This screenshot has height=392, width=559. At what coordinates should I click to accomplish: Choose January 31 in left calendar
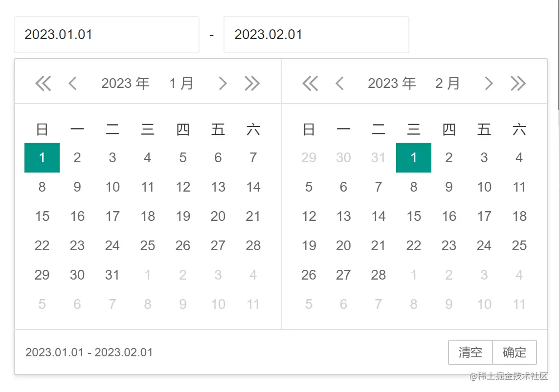[112, 275]
